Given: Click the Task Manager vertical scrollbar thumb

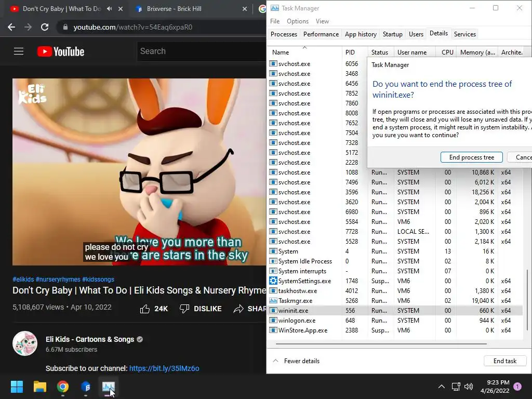Looking at the screenshot, I should [527, 300].
